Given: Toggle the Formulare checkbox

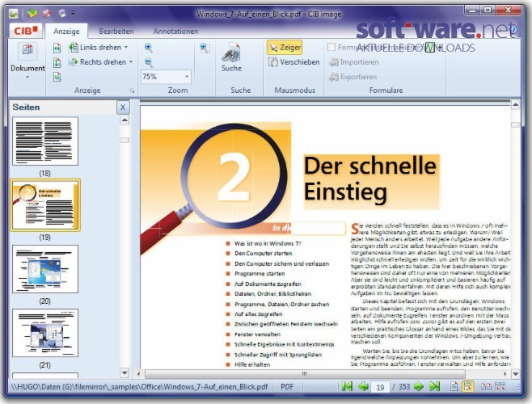Looking at the screenshot, I should tap(331, 47).
